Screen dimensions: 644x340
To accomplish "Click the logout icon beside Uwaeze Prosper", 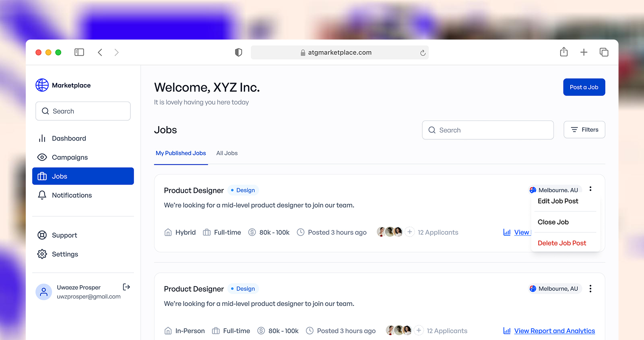I will coord(126,287).
